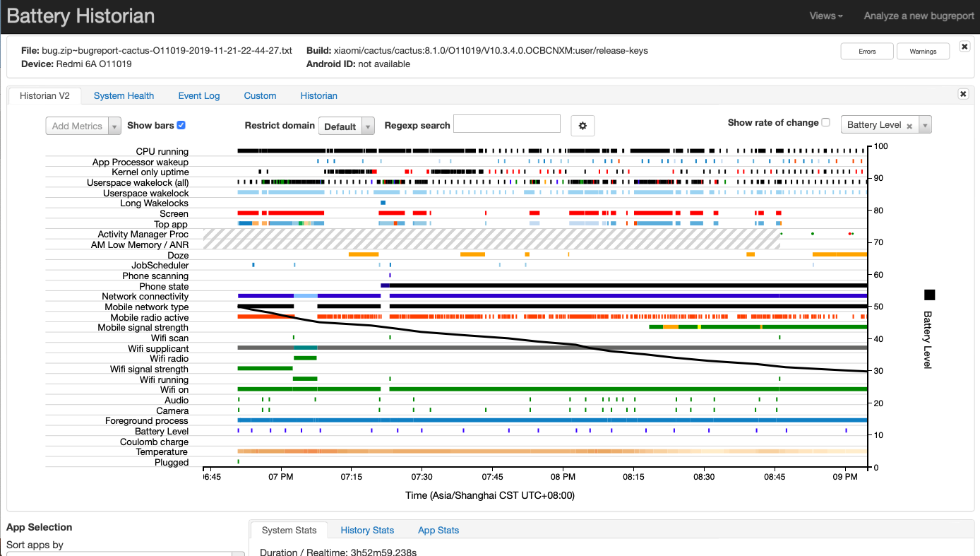Click the black Phone state bar

(628, 285)
